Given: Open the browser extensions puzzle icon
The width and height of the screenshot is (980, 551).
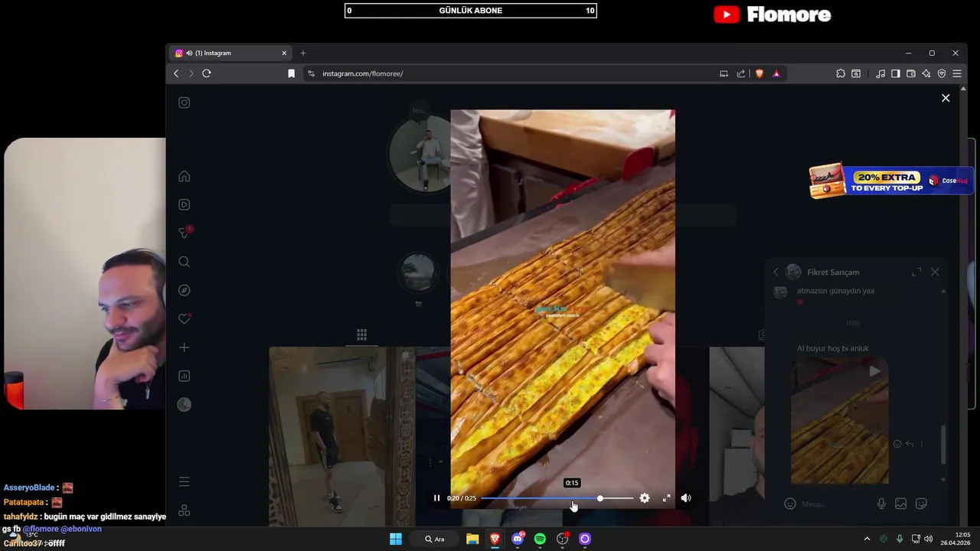Looking at the screenshot, I should [x=841, y=73].
